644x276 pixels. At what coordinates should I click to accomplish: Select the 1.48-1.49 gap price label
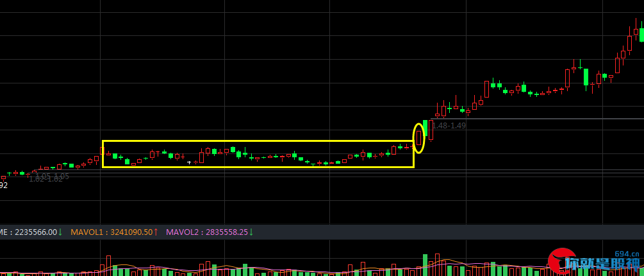tap(449, 126)
